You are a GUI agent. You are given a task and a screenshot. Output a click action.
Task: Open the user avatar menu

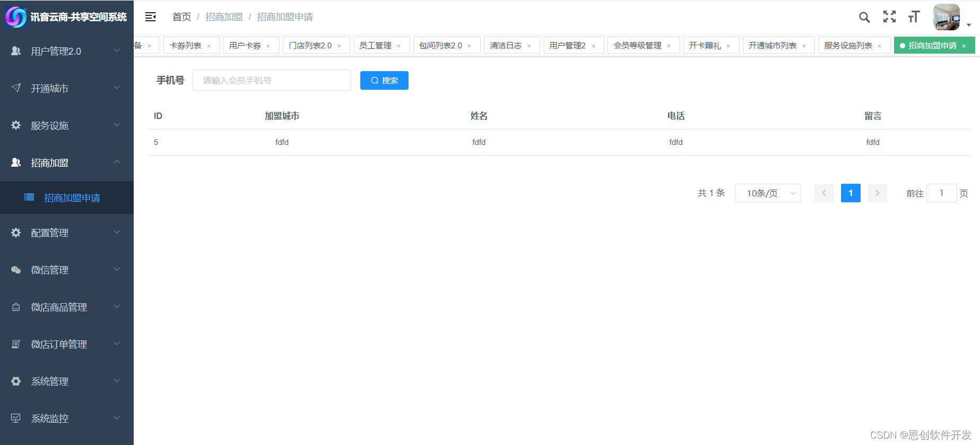click(947, 17)
